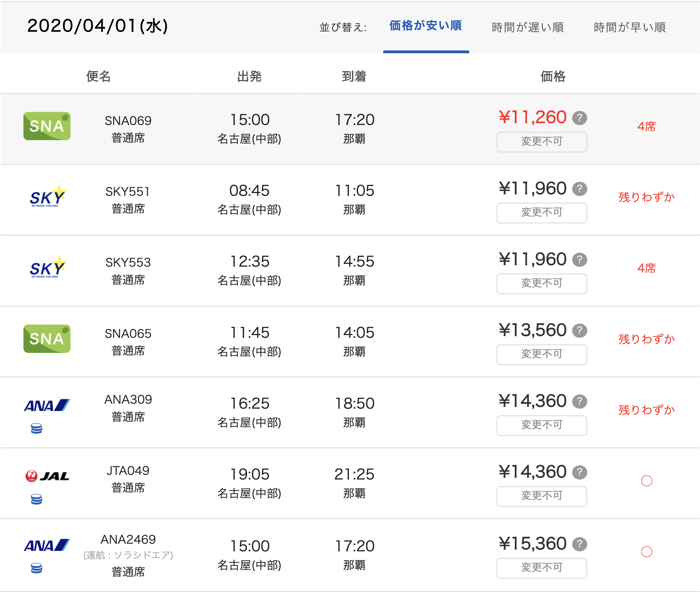700x592 pixels.
Task: Click 4席 seats label for SNA069
Action: click(x=646, y=126)
